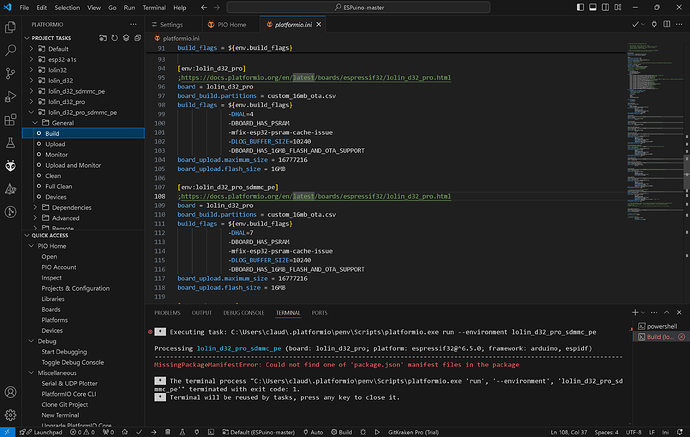
Task: Expand the Dependencies folder
Action: [35, 207]
